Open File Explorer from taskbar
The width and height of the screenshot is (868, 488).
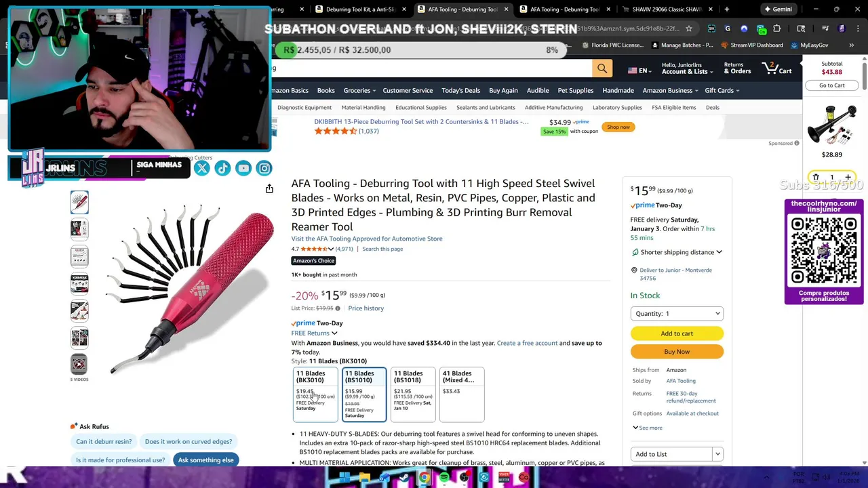click(364, 478)
